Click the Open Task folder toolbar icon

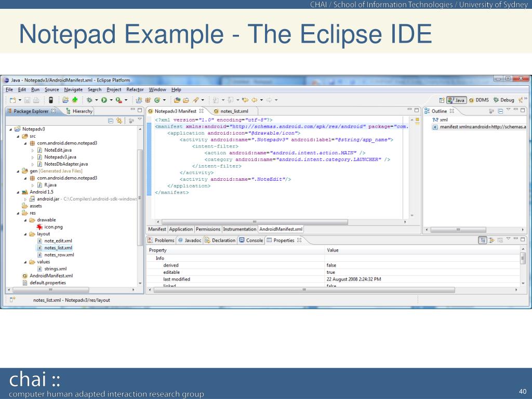(x=186, y=100)
